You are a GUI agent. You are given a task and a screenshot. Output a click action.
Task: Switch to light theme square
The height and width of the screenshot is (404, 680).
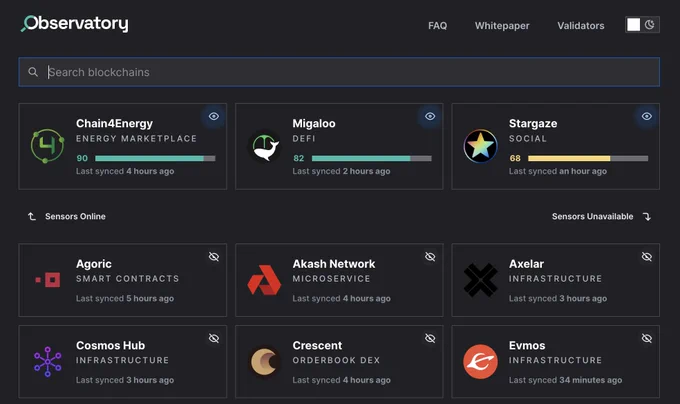(x=634, y=25)
